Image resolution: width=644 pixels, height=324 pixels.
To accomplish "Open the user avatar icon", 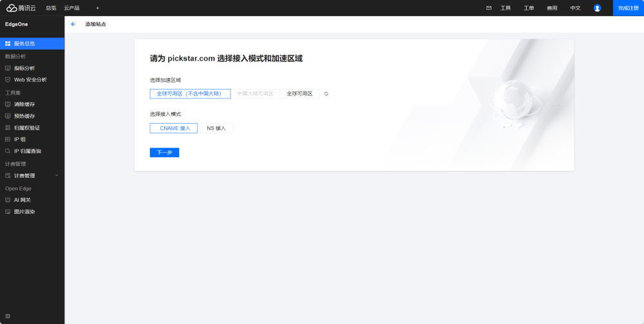I will (597, 8).
